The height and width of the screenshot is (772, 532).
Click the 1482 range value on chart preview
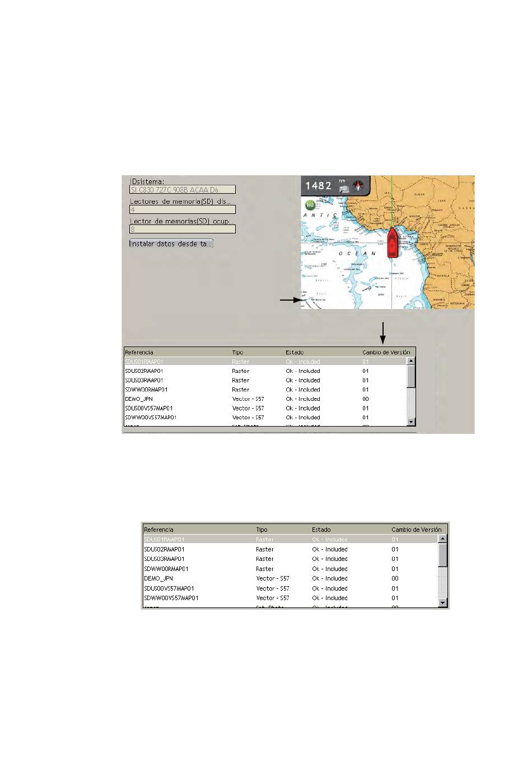(318, 185)
